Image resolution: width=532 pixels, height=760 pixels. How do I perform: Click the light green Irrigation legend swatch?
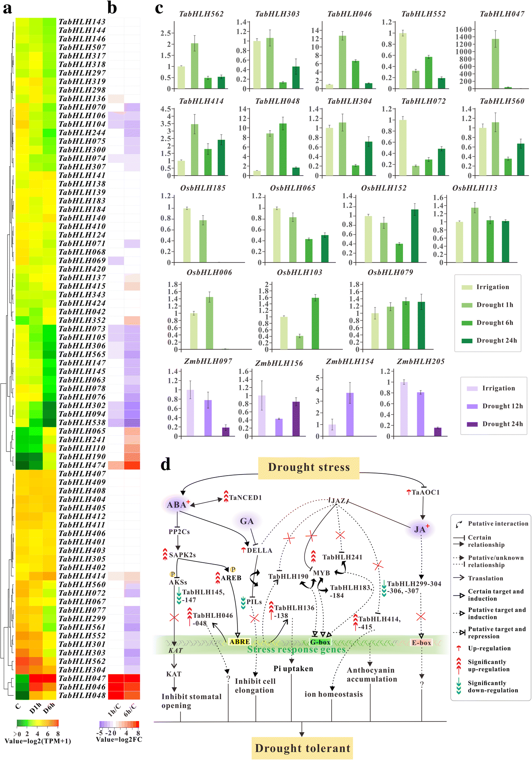467,287
